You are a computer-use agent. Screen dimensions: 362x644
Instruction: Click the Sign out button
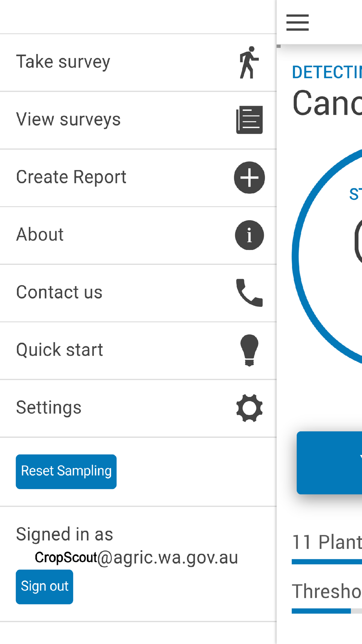pos(45,586)
